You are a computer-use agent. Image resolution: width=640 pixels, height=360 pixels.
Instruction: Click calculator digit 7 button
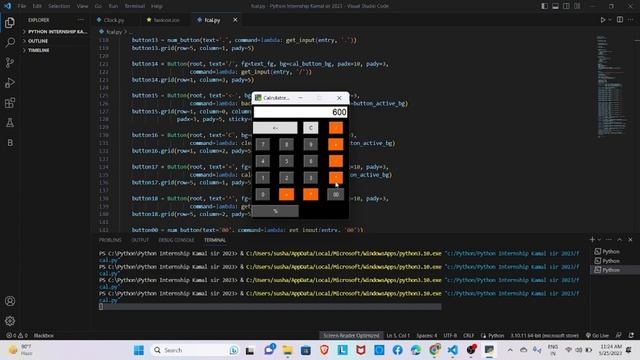click(x=263, y=144)
